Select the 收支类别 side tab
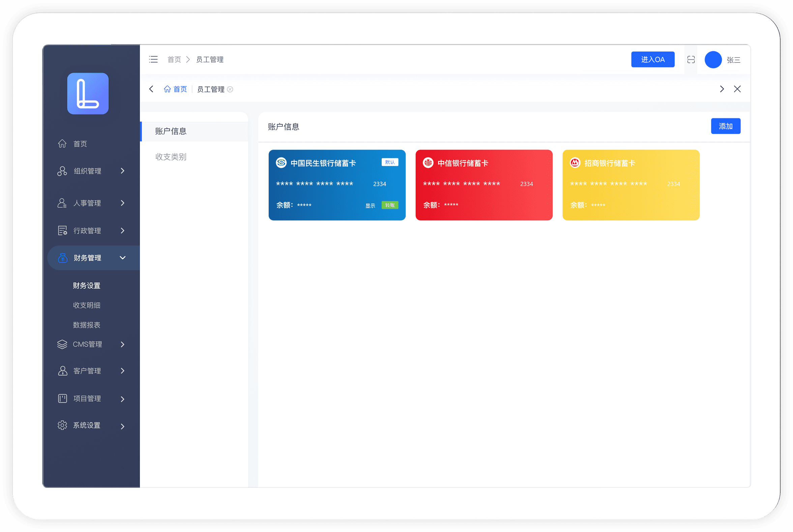The width and height of the screenshot is (793, 532). pyautogui.click(x=171, y=157)
